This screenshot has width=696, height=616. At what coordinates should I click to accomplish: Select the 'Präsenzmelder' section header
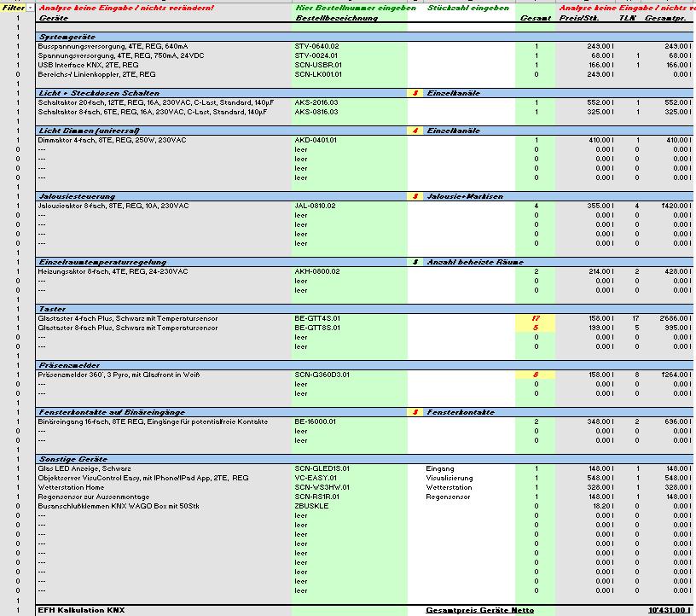point(69,365)
